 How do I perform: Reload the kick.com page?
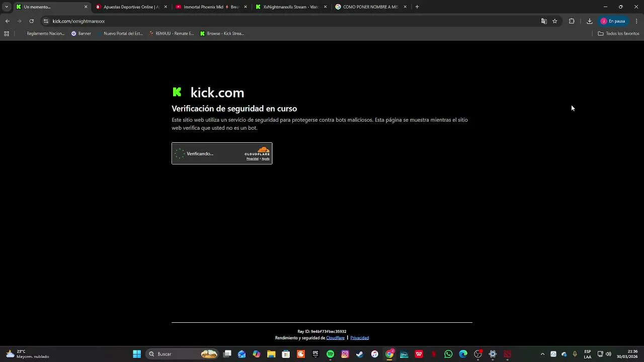click(x=31, y=21)
